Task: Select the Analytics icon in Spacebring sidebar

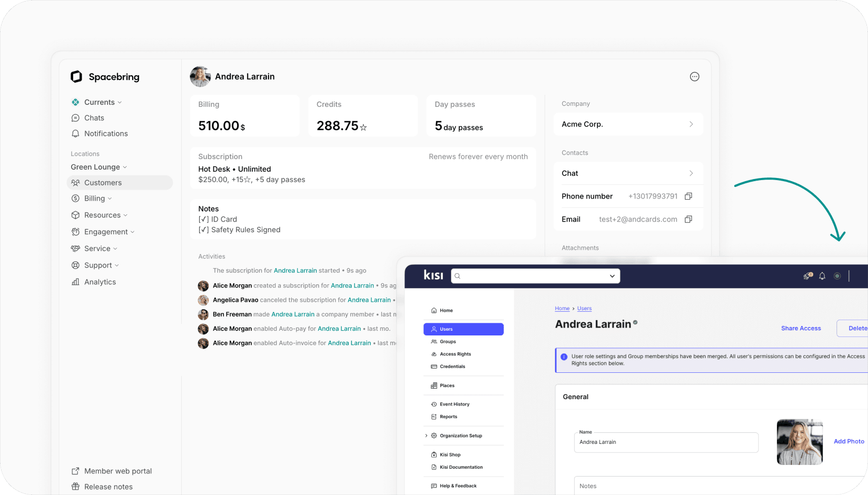Action: (75, 282)
